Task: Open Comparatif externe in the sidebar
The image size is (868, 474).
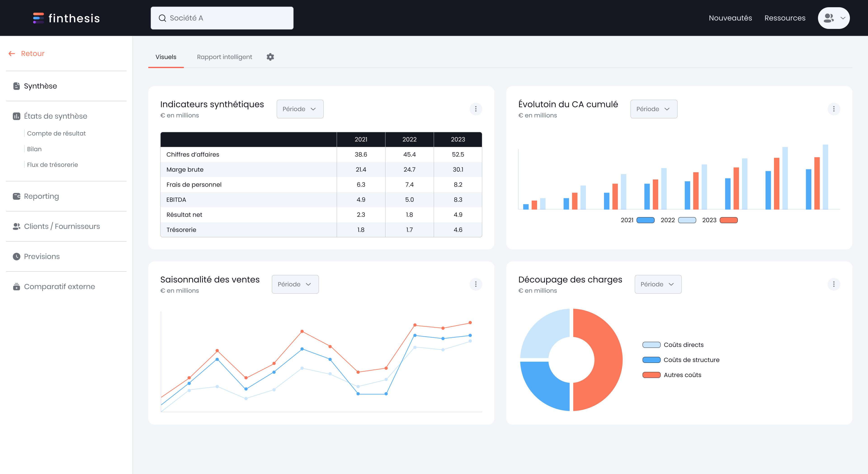Action: tap(59, 287)
